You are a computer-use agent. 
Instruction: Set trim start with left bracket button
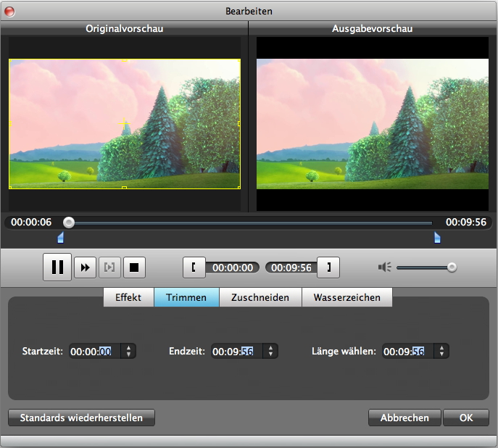[194, 267]
